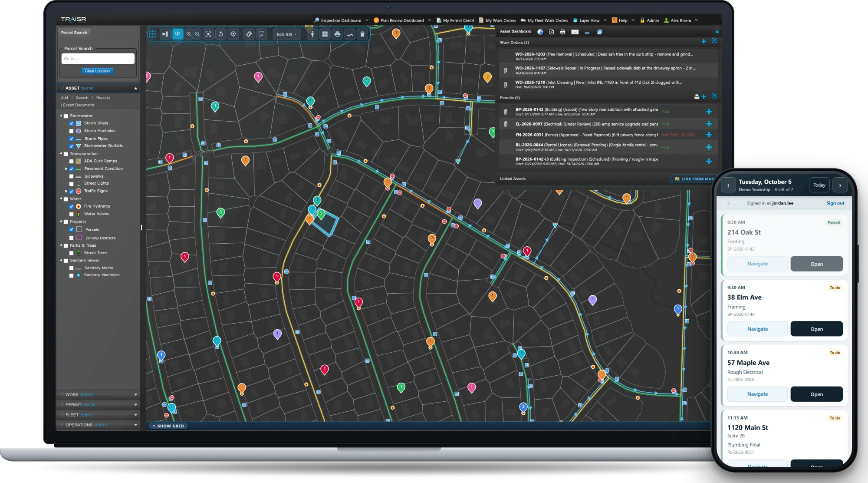
Task: Click the zoom out magnifier tool
Action: pos(197,34)
